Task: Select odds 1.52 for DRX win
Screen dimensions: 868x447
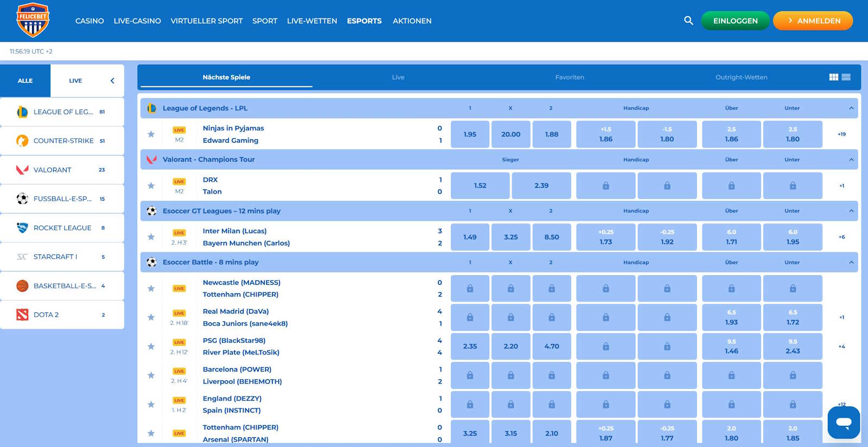Action: point(480,186)
